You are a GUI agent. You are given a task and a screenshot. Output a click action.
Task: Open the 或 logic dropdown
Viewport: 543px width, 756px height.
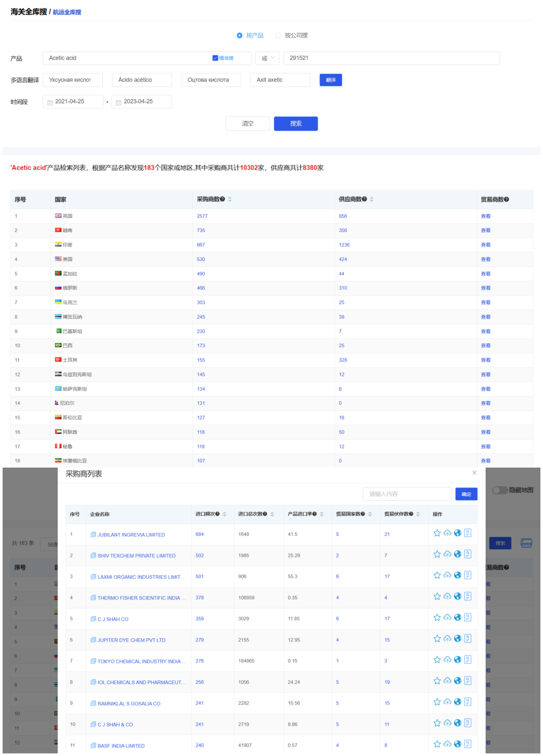[x=267, y=58]
